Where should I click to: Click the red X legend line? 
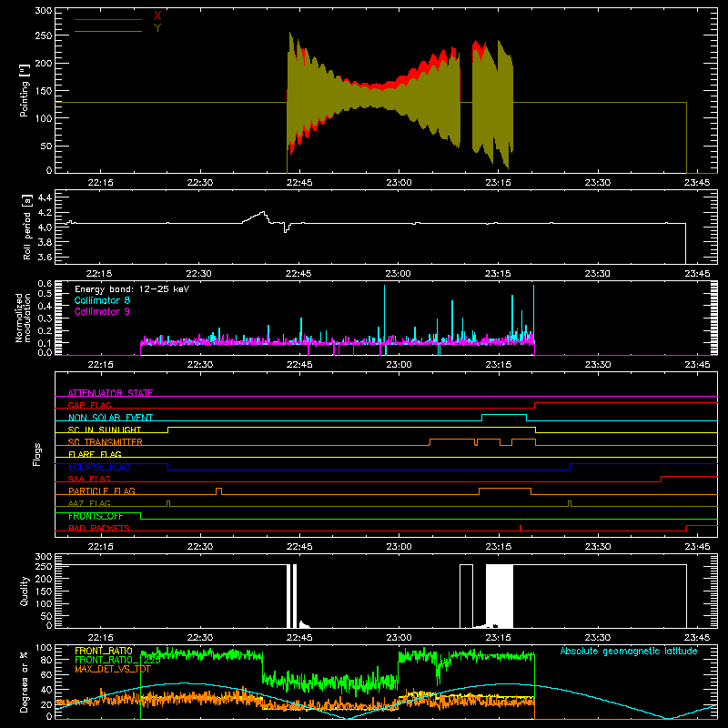click(108, 19)
